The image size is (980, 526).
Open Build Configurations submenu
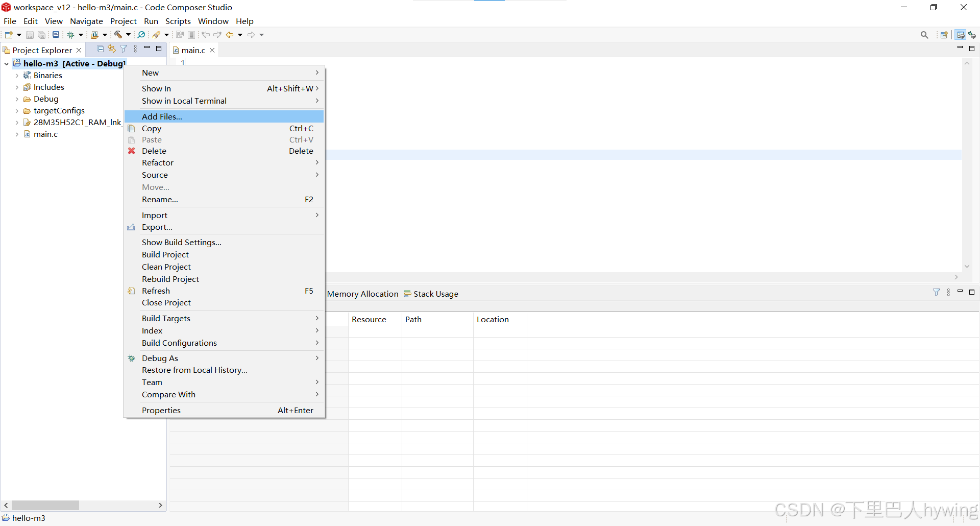pos(224,343)
